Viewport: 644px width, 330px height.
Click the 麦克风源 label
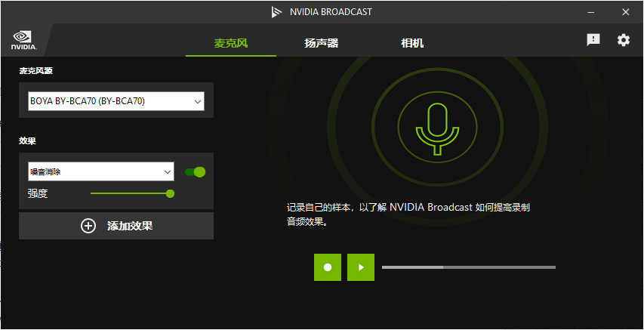point(35,71)
